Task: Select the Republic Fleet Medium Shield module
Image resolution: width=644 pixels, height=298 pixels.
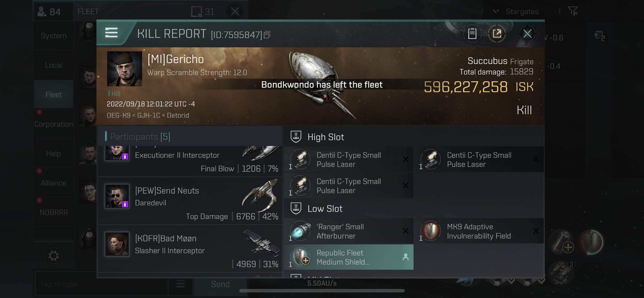Action: [x=348, y=257]
